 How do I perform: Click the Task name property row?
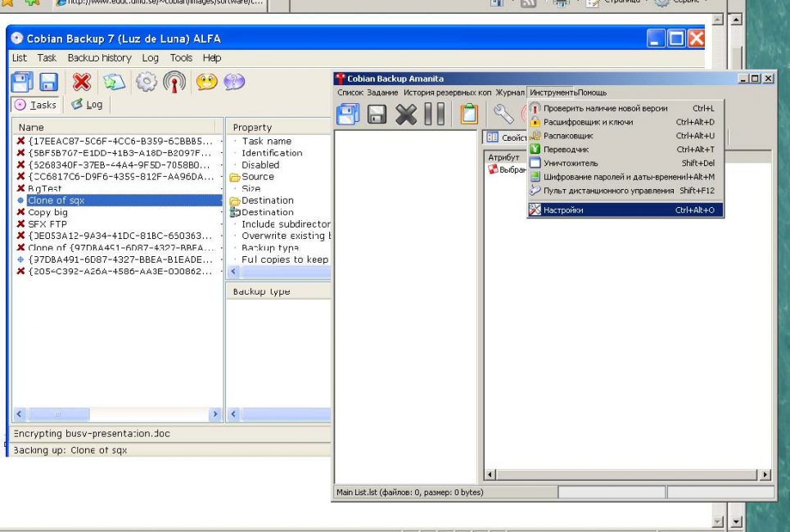pos(279,141)
